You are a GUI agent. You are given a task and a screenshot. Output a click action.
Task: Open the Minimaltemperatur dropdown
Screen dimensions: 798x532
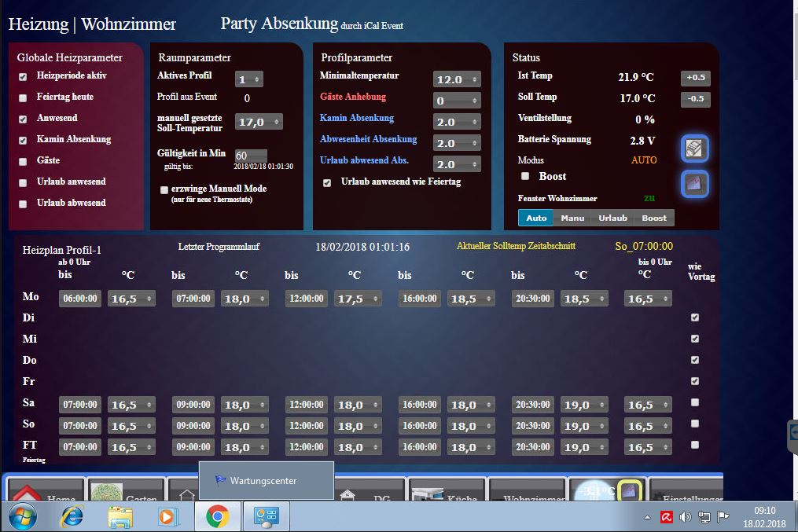(x=457, y=79)
